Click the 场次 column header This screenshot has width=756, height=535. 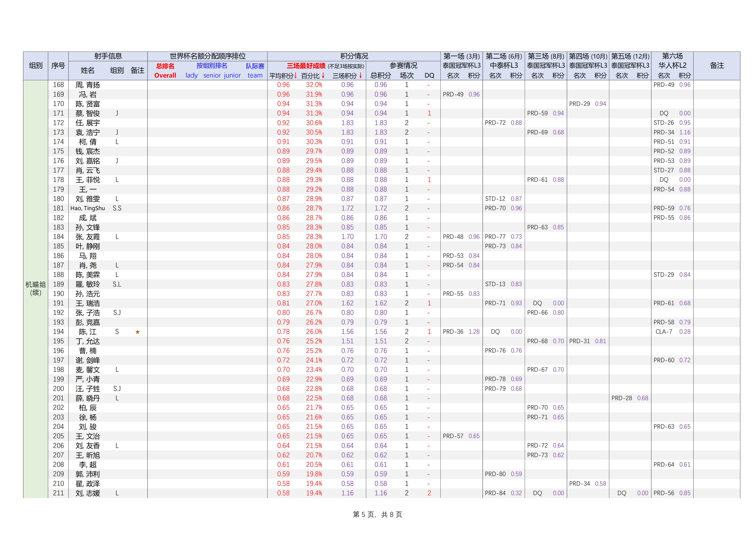pyautogui.click(x=407, y=76)
